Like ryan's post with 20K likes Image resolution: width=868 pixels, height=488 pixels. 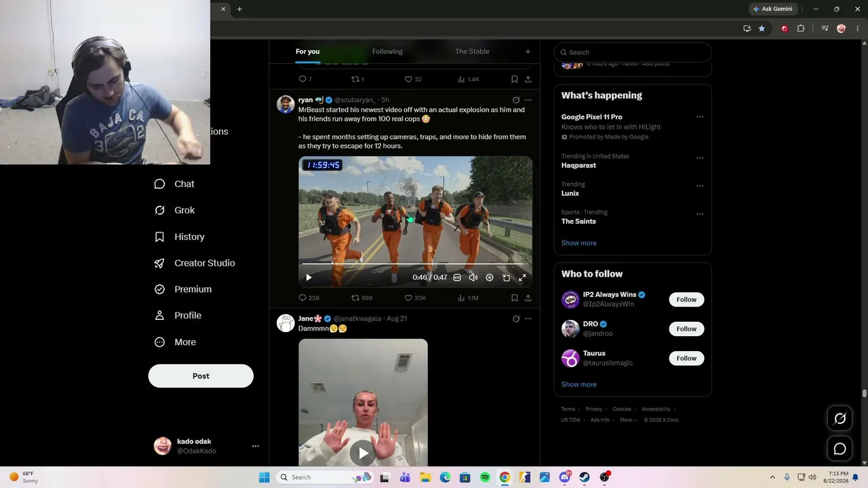415,298
